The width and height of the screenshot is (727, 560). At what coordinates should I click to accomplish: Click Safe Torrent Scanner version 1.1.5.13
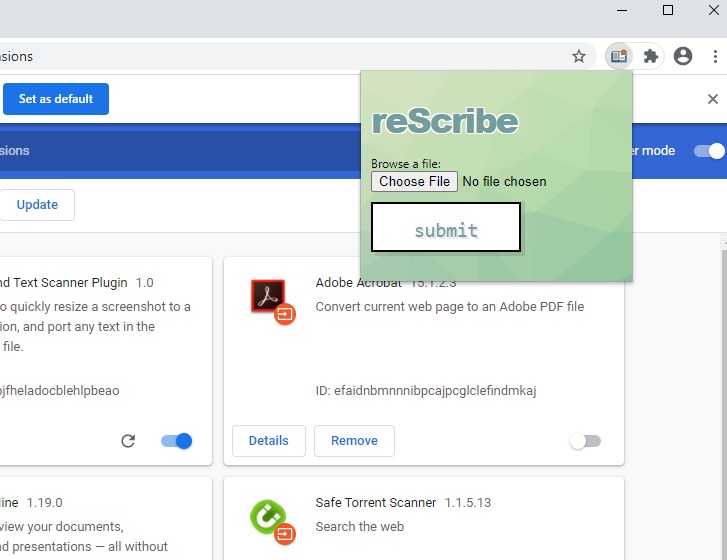point(467,503)
